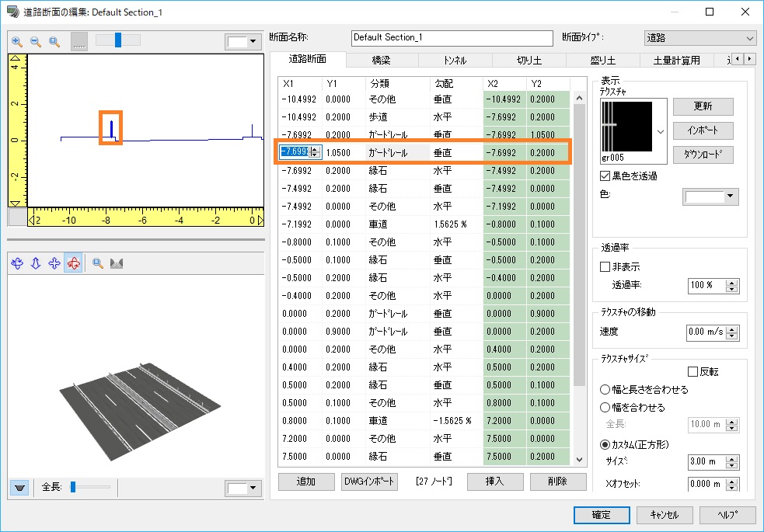Click the 全長 slider under the 3D preview
The height and width of the screenshot is (532, 764).
click(x=74, y=487)
